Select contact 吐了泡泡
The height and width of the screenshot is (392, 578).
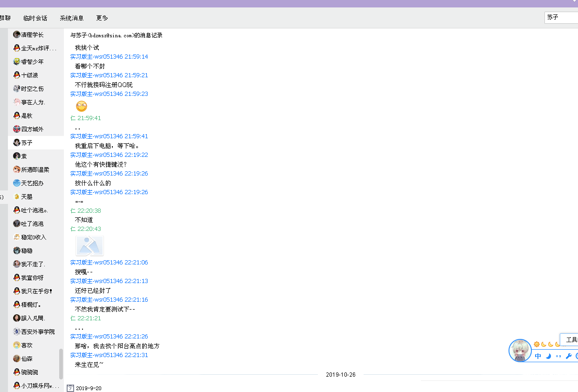coord(36,223)
